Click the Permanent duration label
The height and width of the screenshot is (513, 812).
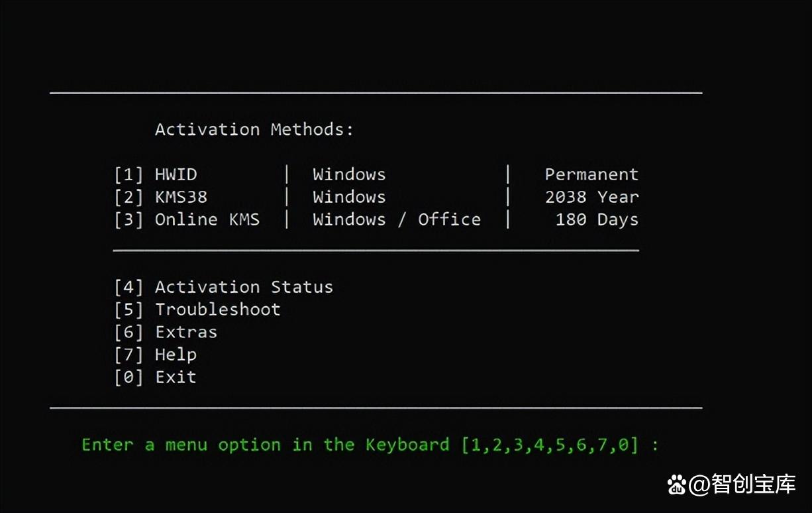point(591,175)
